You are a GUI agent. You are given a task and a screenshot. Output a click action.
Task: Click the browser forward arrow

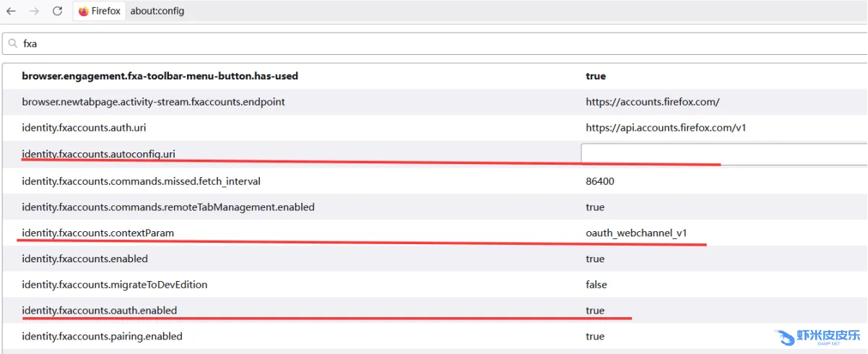(x=34, y=12)
